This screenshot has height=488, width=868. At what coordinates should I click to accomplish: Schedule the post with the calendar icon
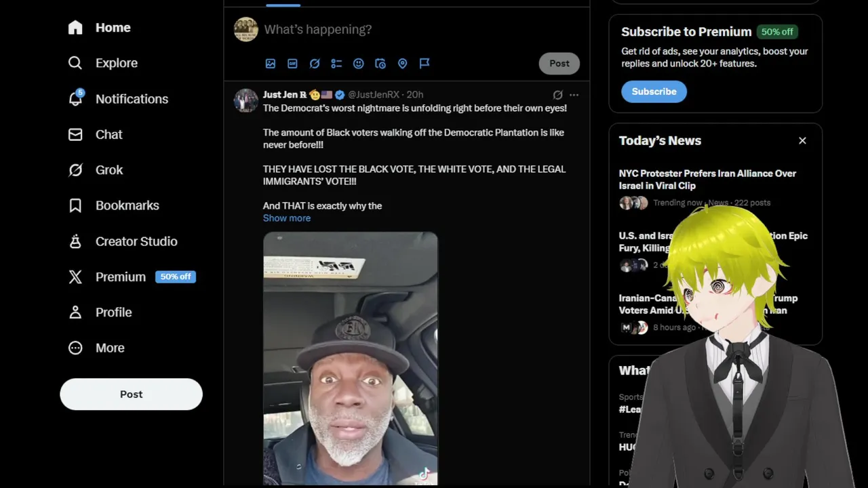[x=380, y=64]
